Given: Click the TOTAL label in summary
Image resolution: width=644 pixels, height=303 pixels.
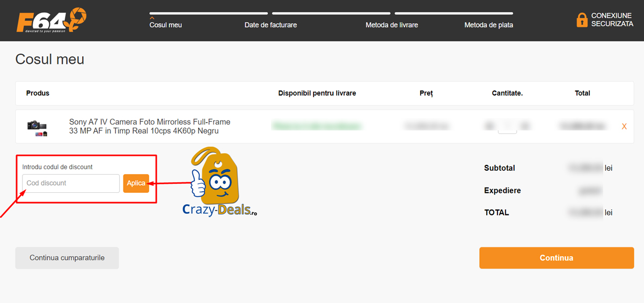Looking at the screenshot, I should click(496, 213).
